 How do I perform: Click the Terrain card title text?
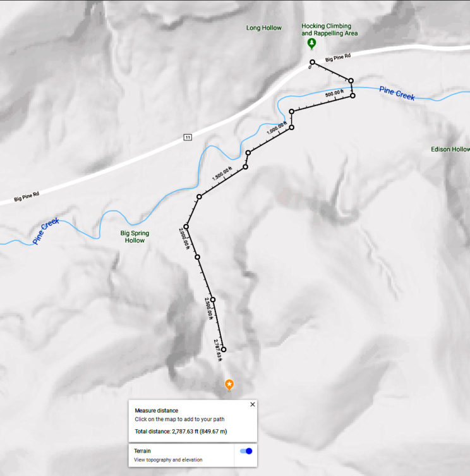(x=142, y=451)
